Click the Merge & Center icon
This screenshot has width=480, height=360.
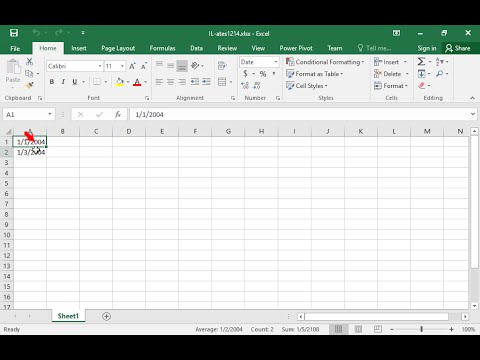tap(222, 82)
